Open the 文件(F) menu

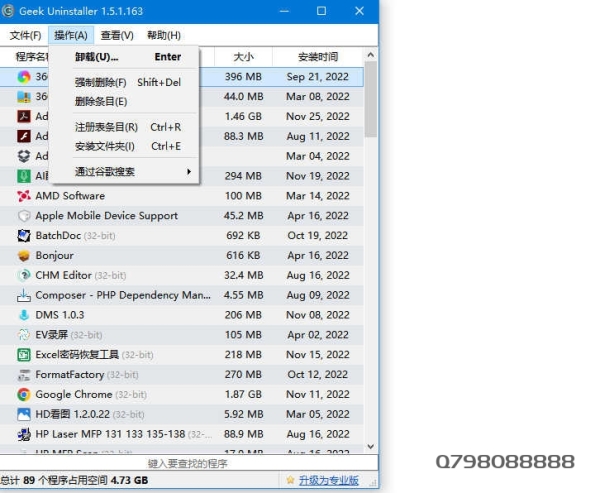25,36
